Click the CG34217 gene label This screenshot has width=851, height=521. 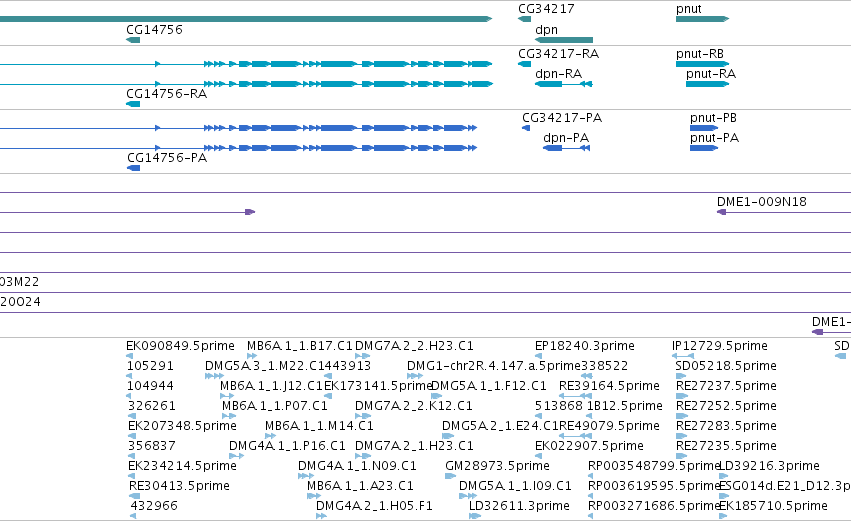tap(546, 9)
